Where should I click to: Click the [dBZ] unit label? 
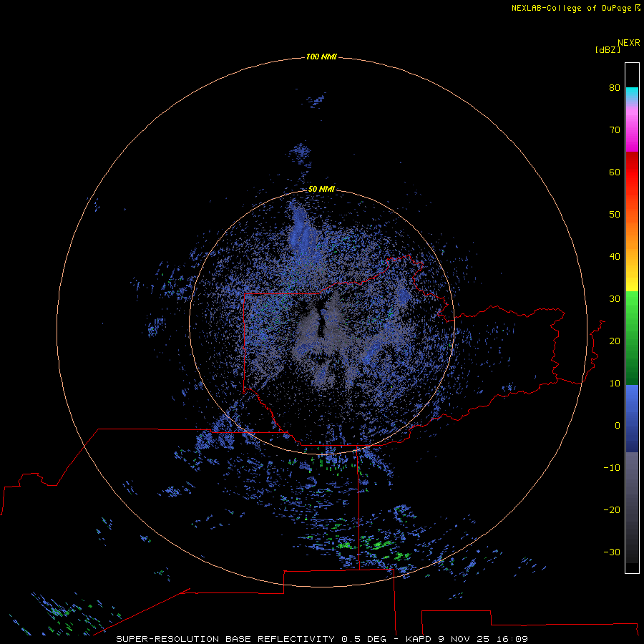tap(608, 50)
